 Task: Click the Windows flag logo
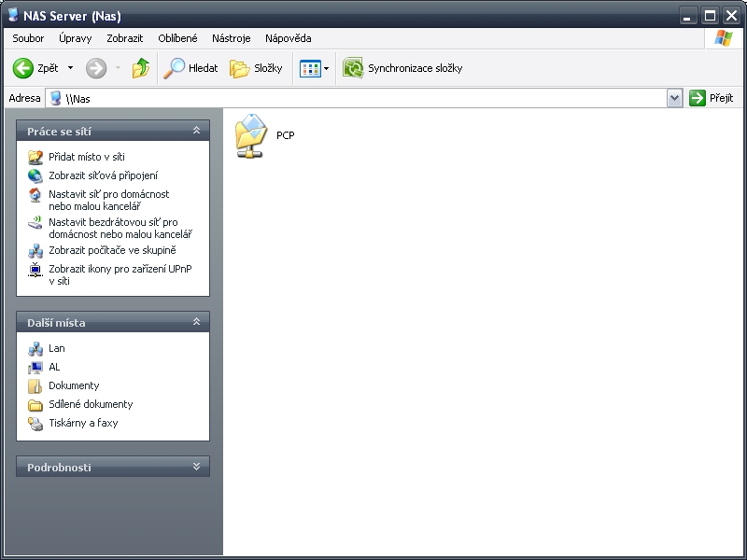(x=723, y=38)
